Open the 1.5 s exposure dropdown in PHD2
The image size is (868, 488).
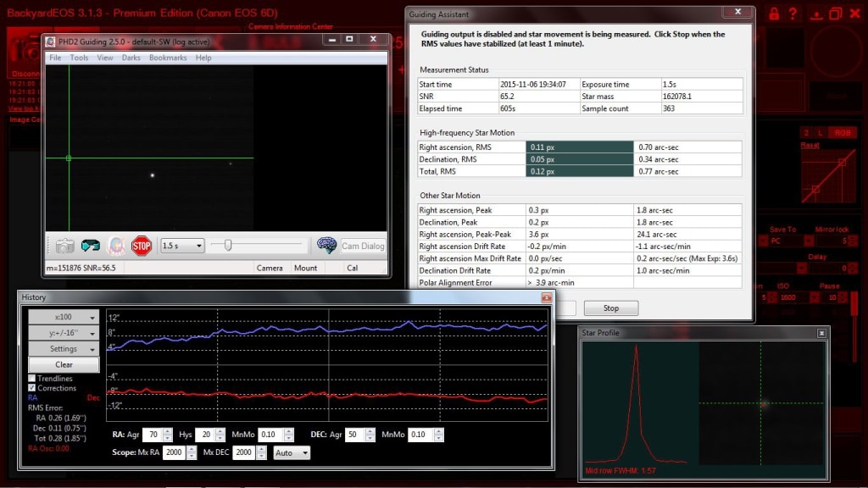[x=182, y=246]
